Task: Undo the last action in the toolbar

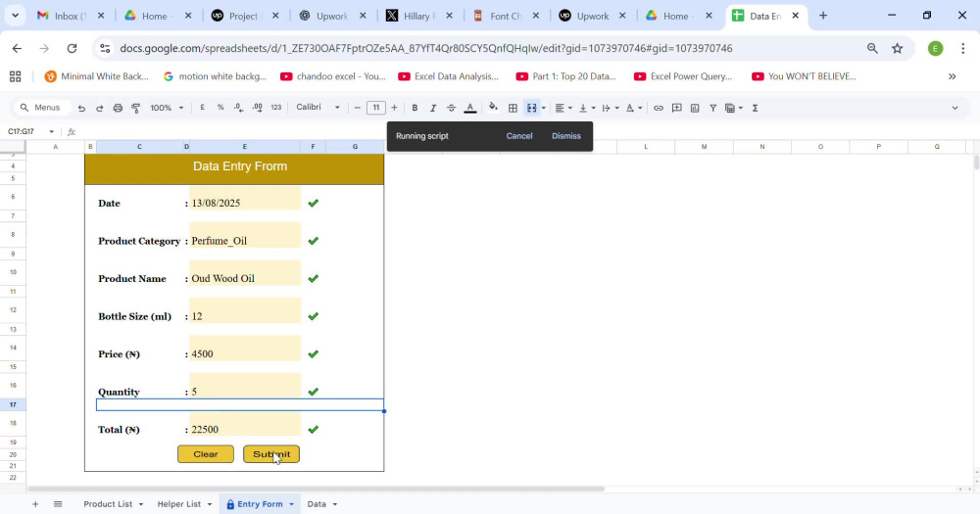Action: (81, 108)
